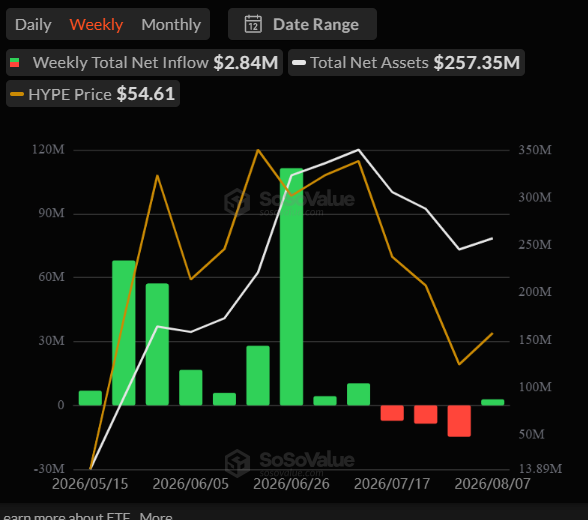Viewport: 588px width, 520px height.
Task: Click the tallest green bar at 2026/06/26
Action: (x=291, y=287)
